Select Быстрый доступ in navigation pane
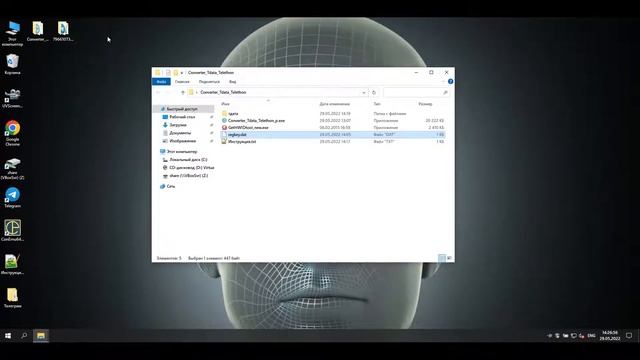Image resolution: width=640 pixels, height=360 pixels. 183,109
